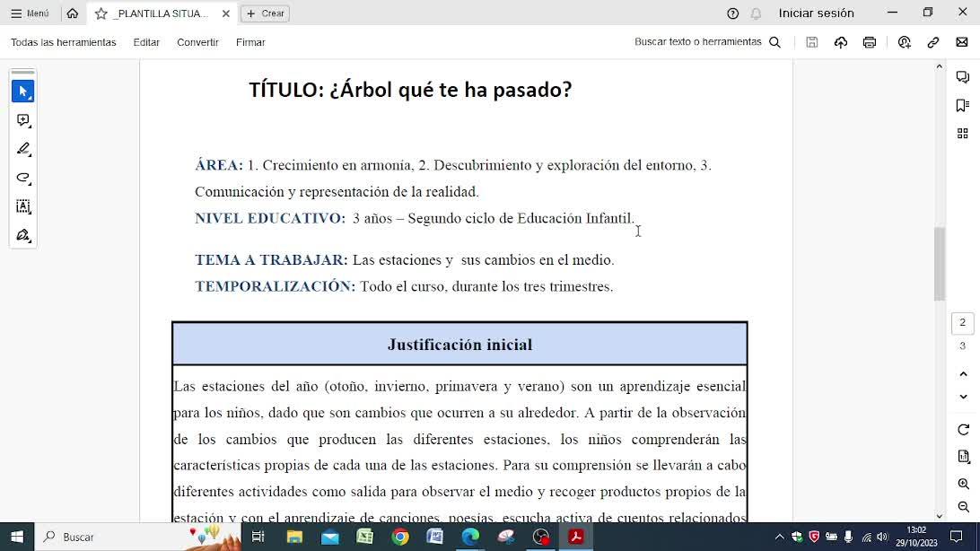Click the Buscar texto o herramientas field
Viewport: 980px width, 551px height.
(x=697, y=42)
